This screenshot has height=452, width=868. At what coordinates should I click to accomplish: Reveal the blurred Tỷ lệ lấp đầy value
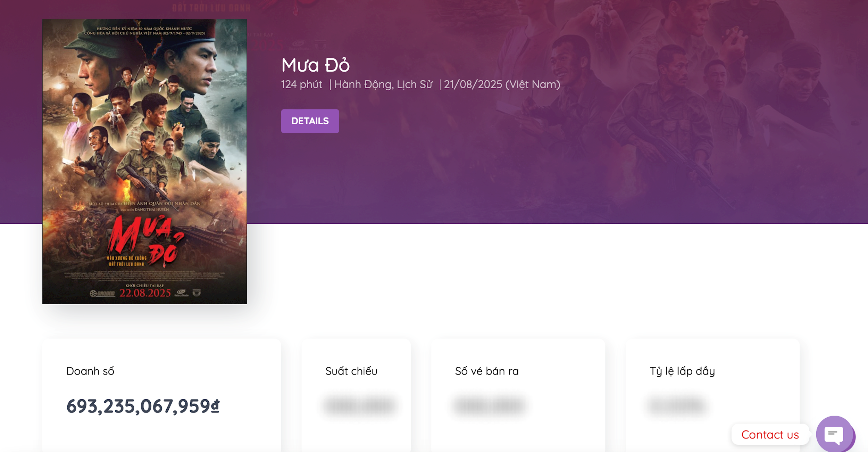click(677, 405)
